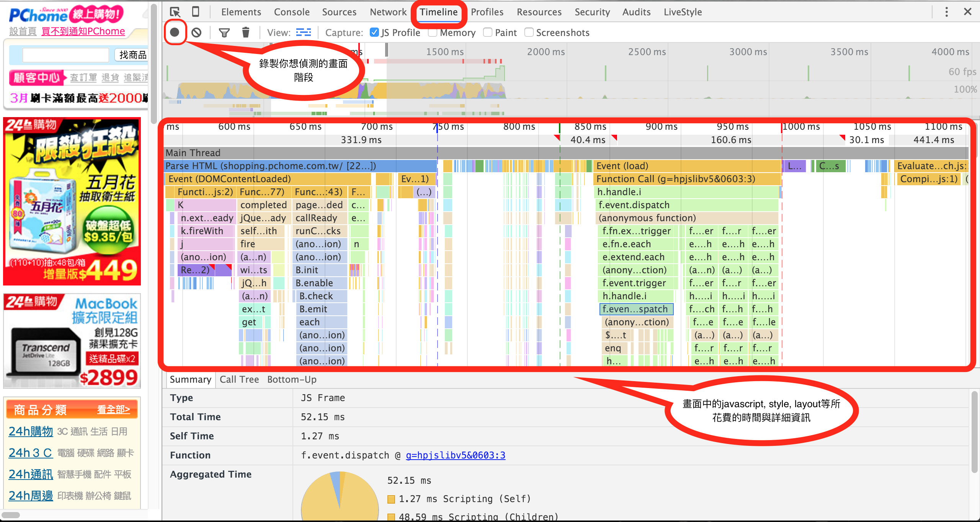Viewport: 980px width, 522px height.
Task: Enable the Screenshots capture checkbox
Action: point(529,33)
